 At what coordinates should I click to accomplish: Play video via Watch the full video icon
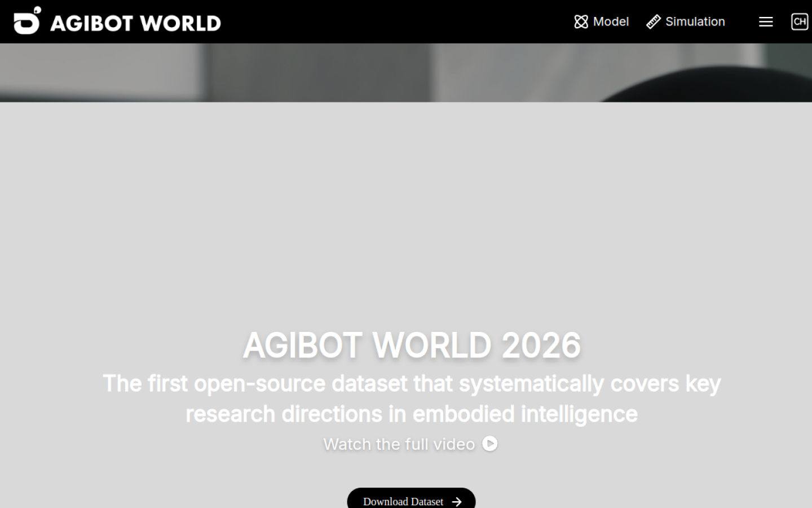tap(490, 444)
